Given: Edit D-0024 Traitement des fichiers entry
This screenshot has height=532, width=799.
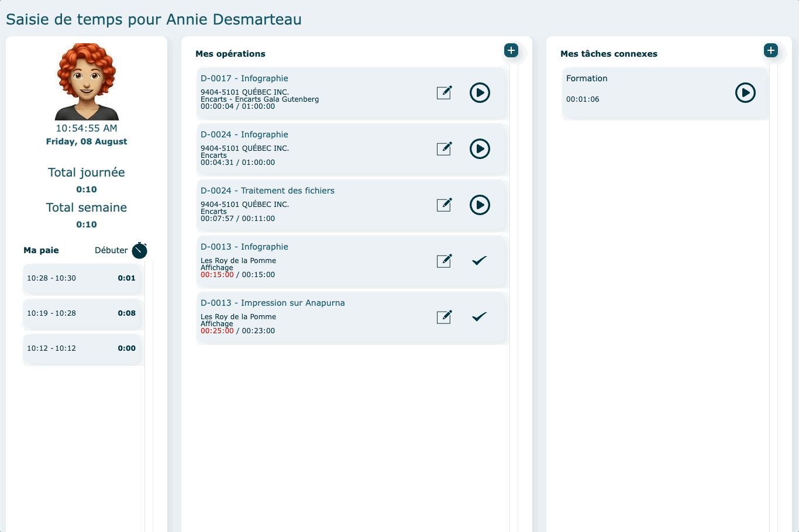Looking at the screenshot, I should pyautogui.click(x=445, y=205).
